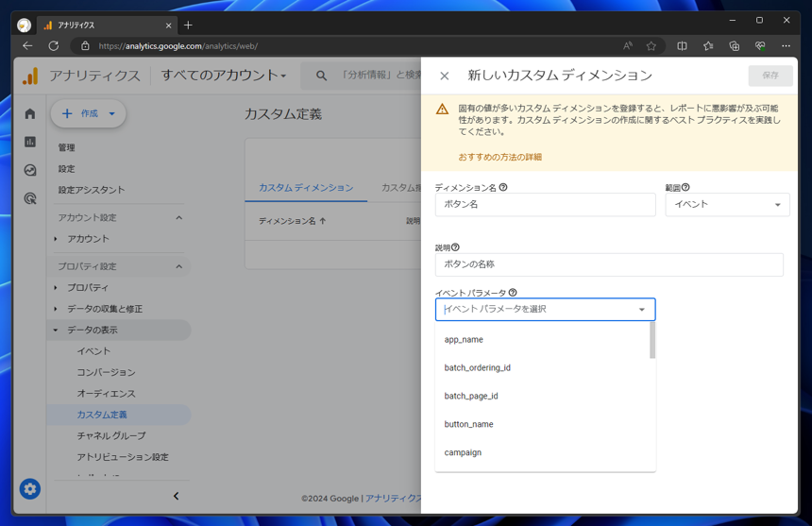Open the browser settings and more menu

[x=787, y=46]
